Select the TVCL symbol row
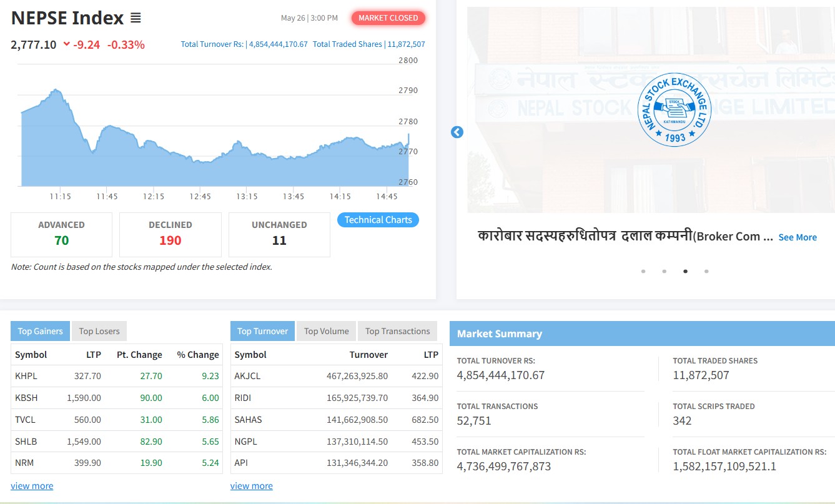Viewport: 835px width, 504px height. [117, 420]
